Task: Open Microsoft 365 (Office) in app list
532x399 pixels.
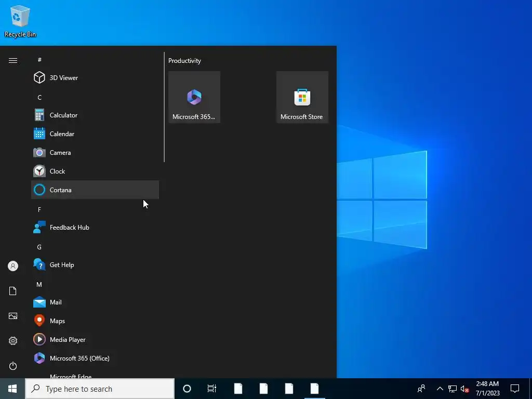Action: pyautogui.click(x=95, y=358)
